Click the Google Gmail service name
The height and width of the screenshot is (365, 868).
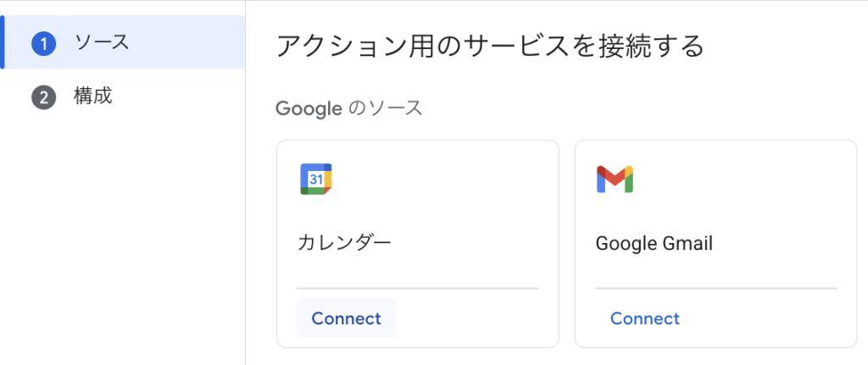[x=654, y=244]
